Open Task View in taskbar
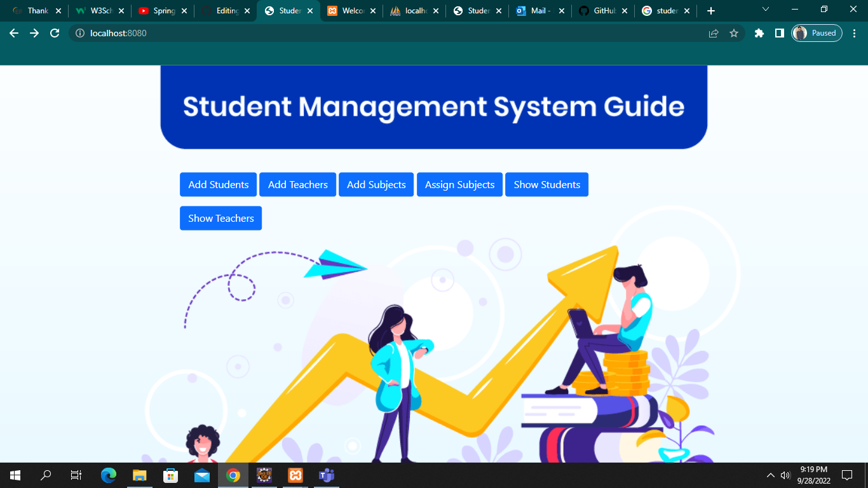This screenshot has height=488, width=868. [x=76, y=475]
